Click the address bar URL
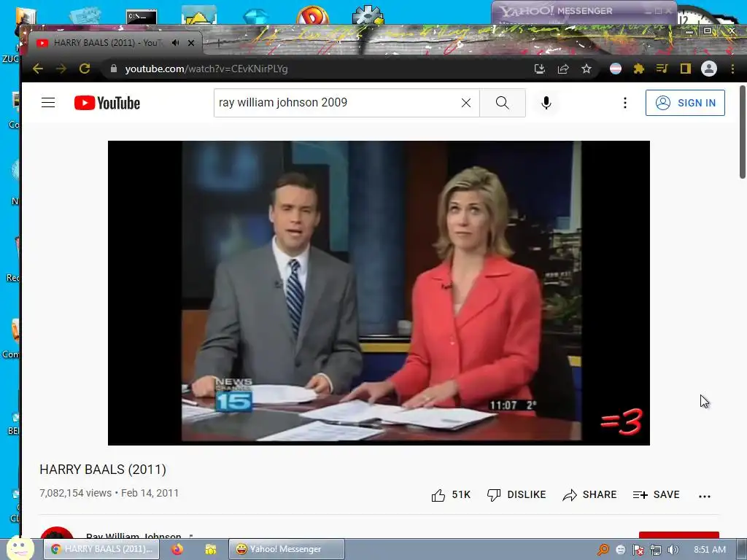 206,69
